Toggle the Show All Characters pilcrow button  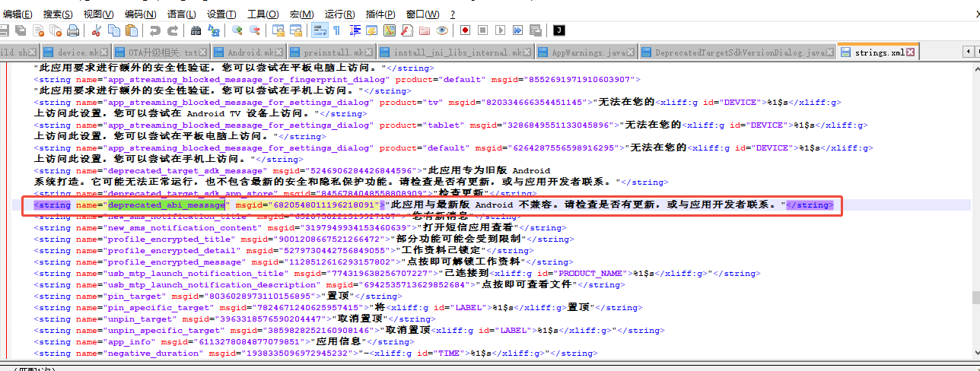click(x=337, y=30)
